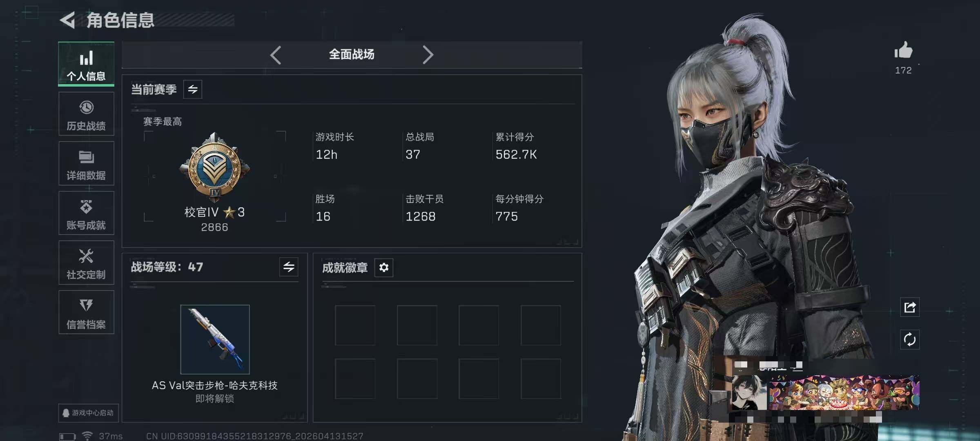Open 历史战绩 history records

point(86,114)
